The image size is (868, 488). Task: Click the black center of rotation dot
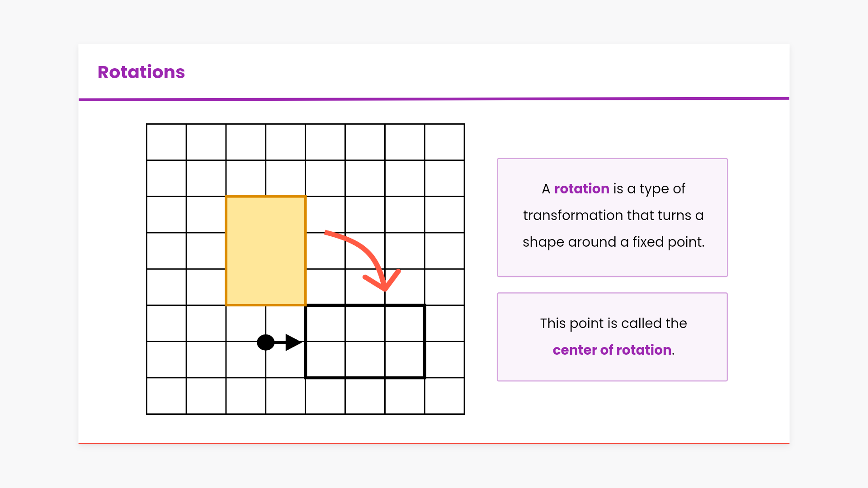click(265, 343)
